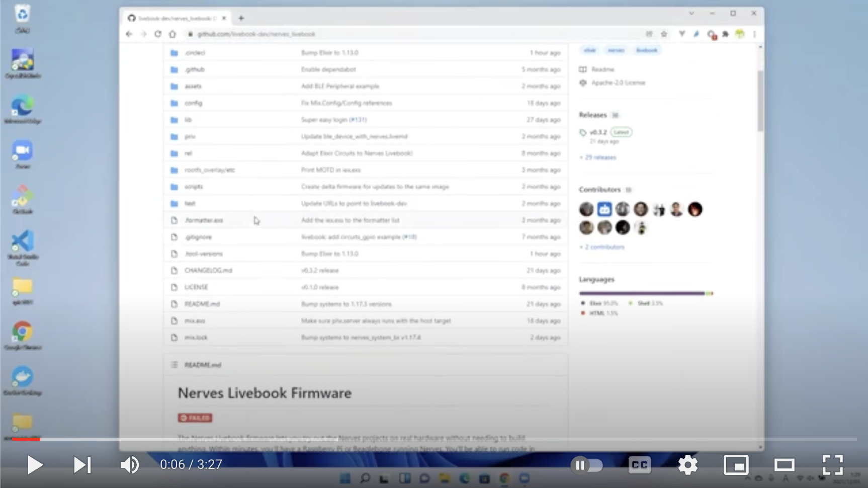Go forward in the Chrome browser
Viewport: 868px width, 488px height.
[143, 34]
